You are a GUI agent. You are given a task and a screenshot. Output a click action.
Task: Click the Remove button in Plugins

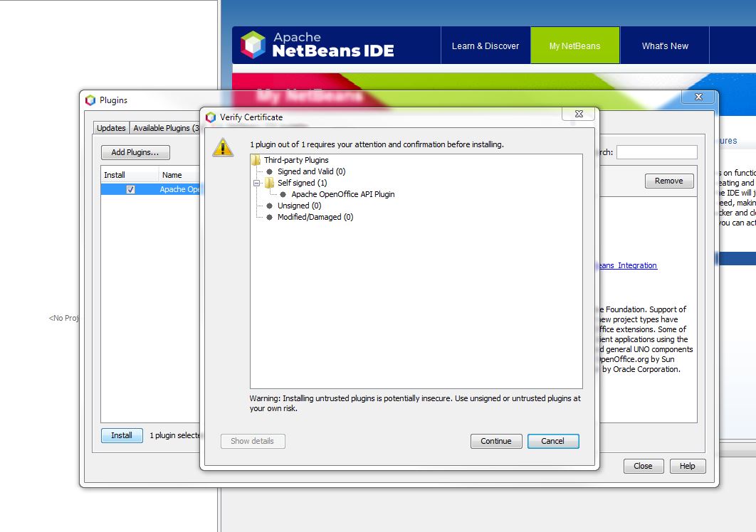[669, 181]
